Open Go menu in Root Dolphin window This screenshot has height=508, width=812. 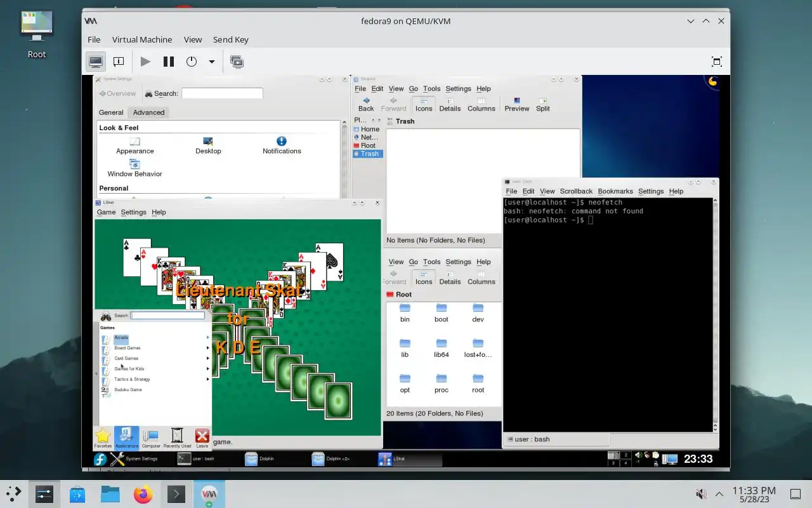click(414, 262)
